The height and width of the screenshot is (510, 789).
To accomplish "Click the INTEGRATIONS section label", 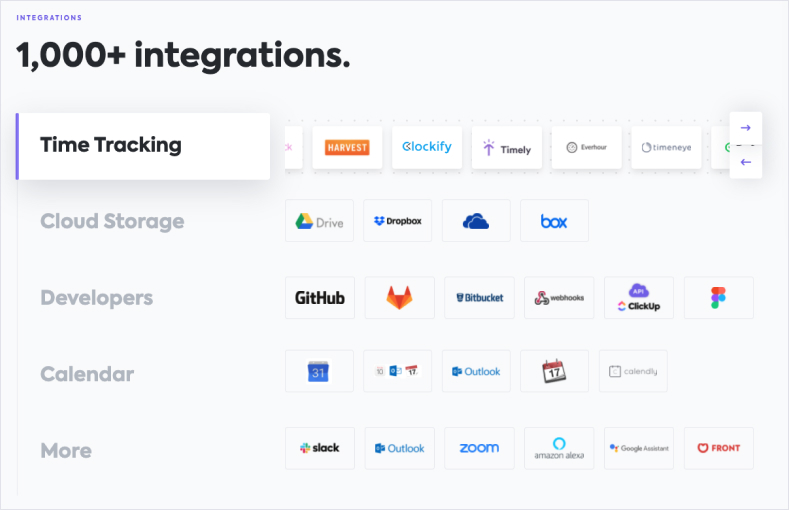I will (49, 18).
